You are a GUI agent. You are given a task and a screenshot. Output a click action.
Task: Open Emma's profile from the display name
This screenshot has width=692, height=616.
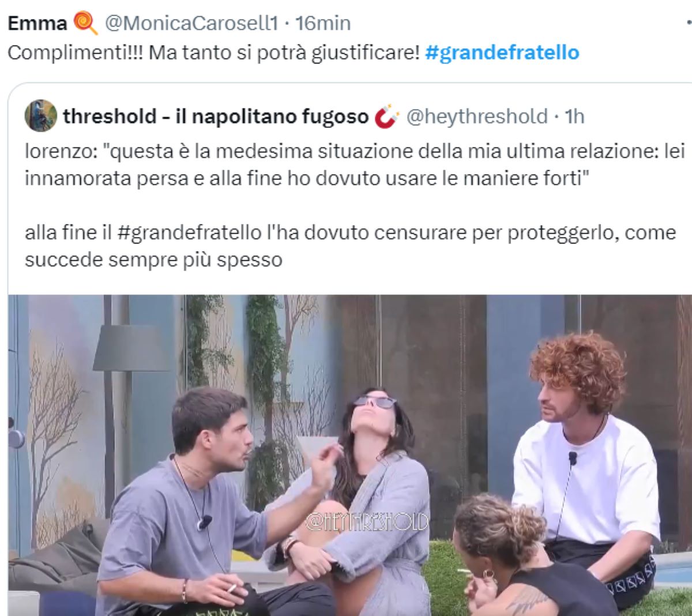point(37,23)
